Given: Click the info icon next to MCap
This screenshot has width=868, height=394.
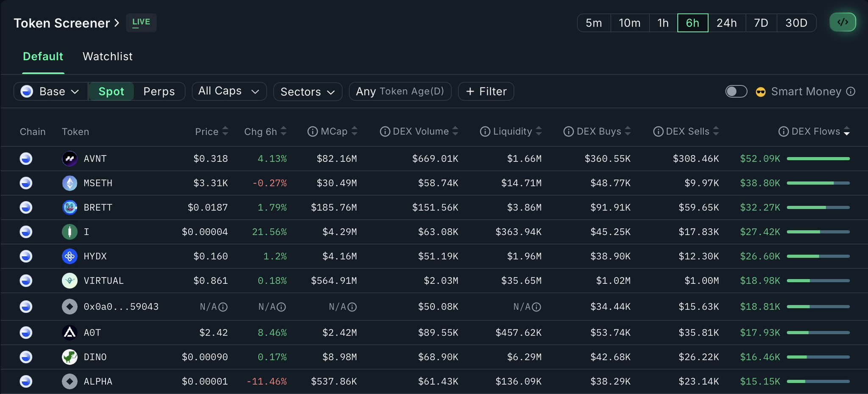Looking at the screenshot, I should [312, 132].
